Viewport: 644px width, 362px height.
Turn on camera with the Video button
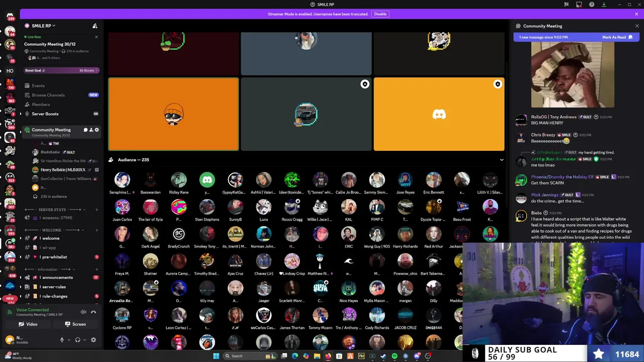28,324
